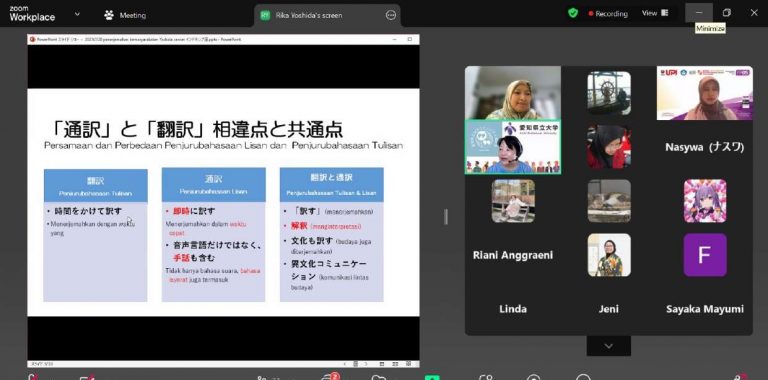The height and width of the screenshot is (380, 768).
Task: Click the Linda name label
Action: (x=513, y=309)
